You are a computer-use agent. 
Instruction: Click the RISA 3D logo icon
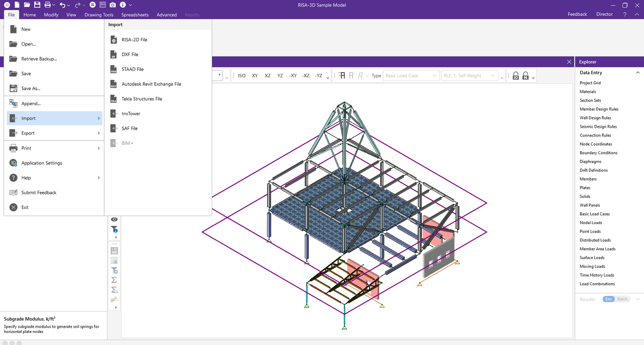coord(7,5)
